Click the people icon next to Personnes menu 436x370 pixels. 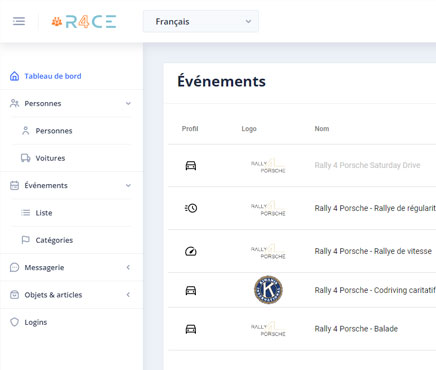[x=14, y=103]
